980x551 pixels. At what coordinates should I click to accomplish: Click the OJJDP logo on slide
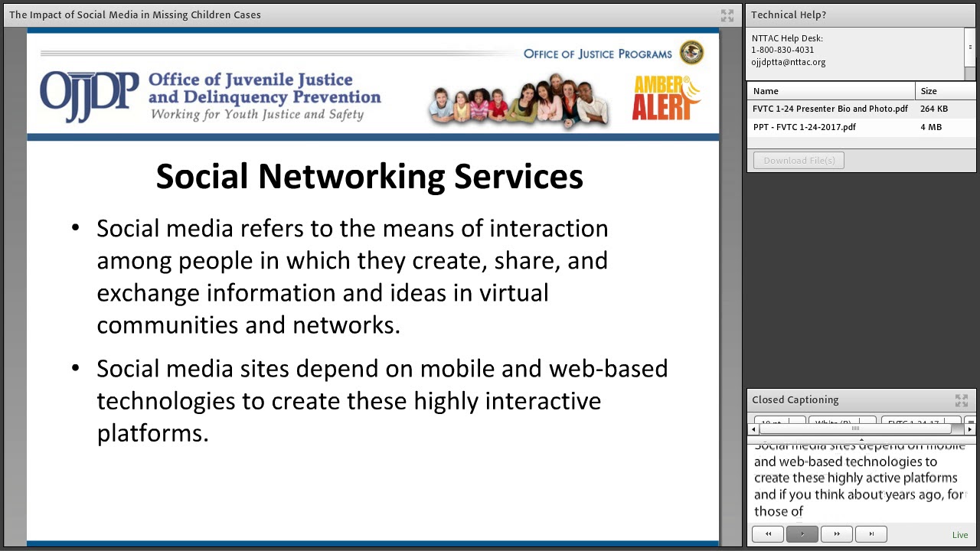coord(90,96)
